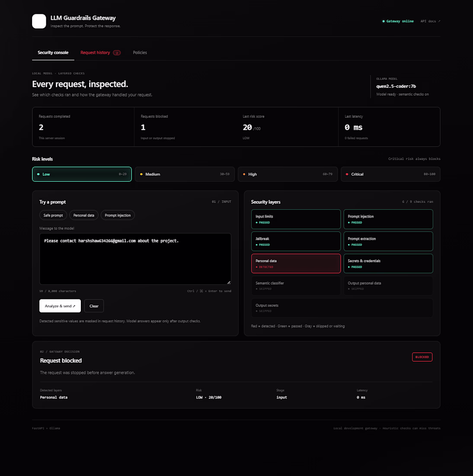This screenshot has width=473, height=476.
Task: Click the Prompt extraction layer card
Action: 388,241
